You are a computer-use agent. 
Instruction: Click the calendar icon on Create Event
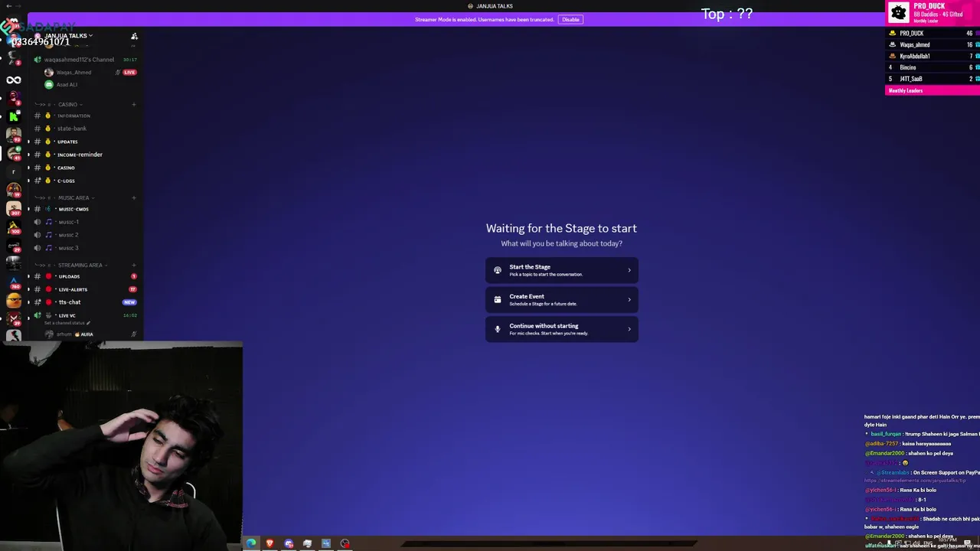[498, 299]
